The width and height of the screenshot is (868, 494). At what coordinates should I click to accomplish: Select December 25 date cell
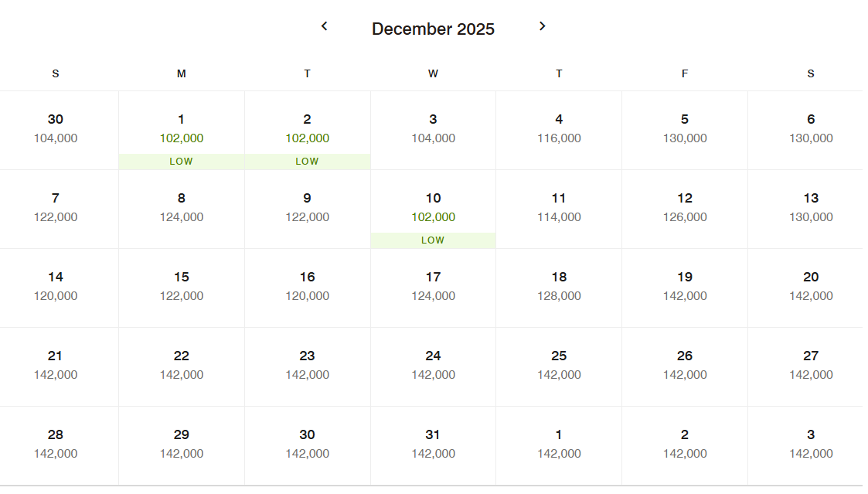pos(559,366)
